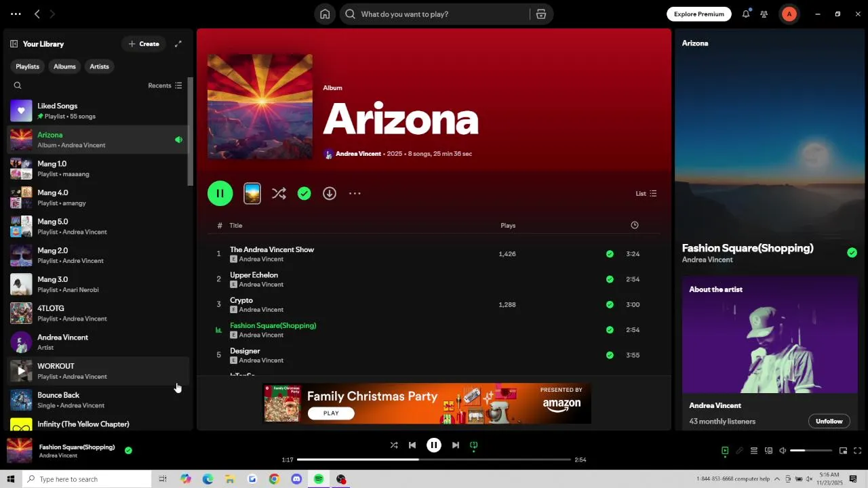Open Google Chrome from the taskbar
868x488 pixels.
point(274,479)
